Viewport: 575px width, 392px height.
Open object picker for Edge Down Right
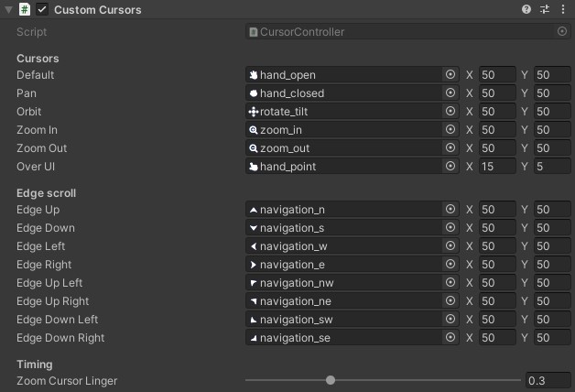(450, 337)
